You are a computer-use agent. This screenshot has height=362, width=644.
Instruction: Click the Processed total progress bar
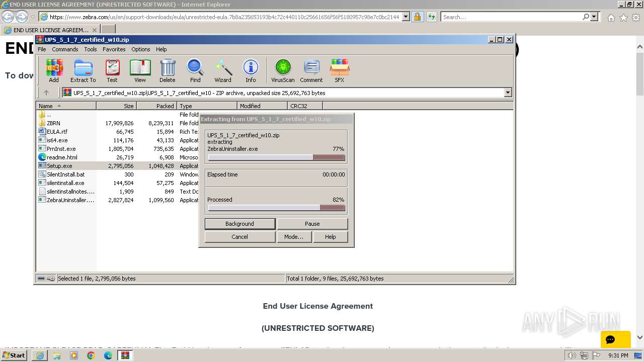pyautogui.click(x=276, y=208)
